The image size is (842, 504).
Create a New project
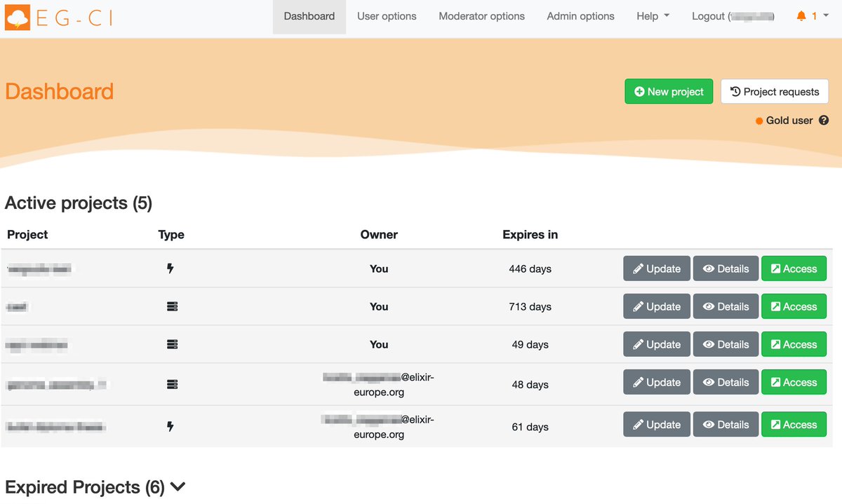pos(669,91)
